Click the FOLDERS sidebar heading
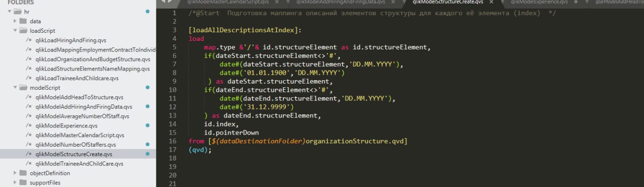The width and height of the screenshot is (644, 187). (21, 2)
